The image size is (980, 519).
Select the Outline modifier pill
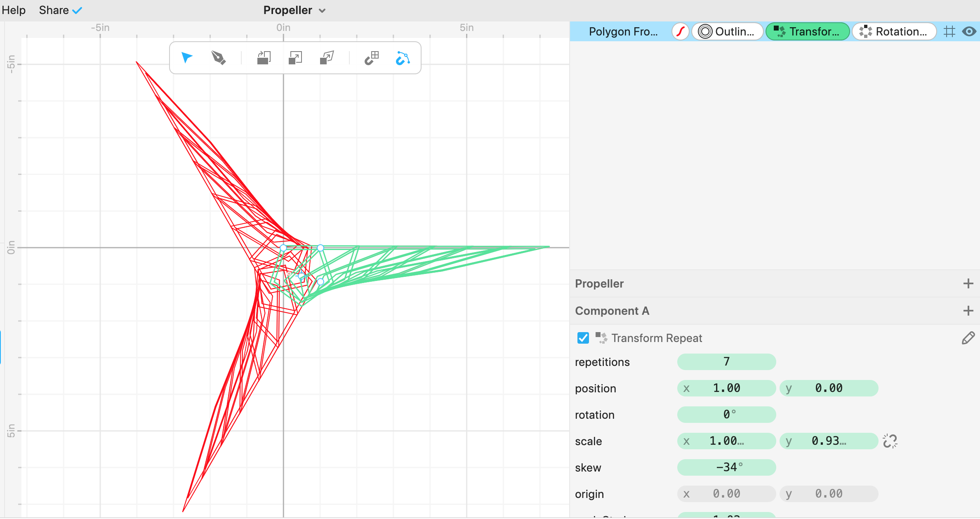(x=728, y=32)
